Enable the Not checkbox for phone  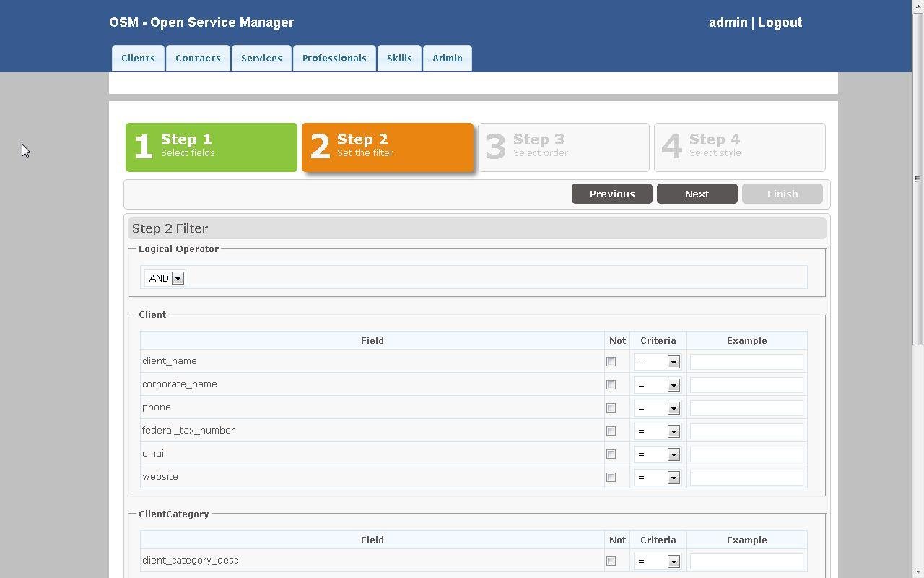[x=611, y=407]
